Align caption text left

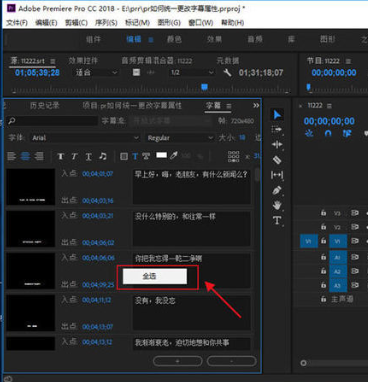[x=12, y=156]
